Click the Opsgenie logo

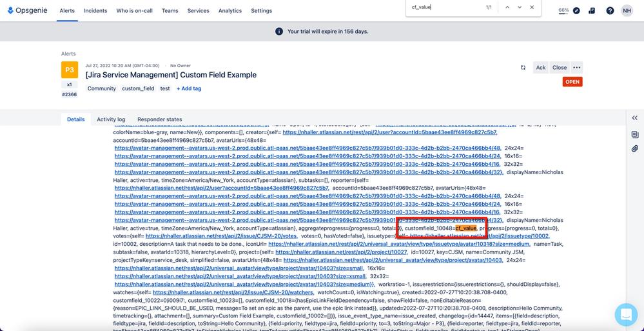[27, 10]
